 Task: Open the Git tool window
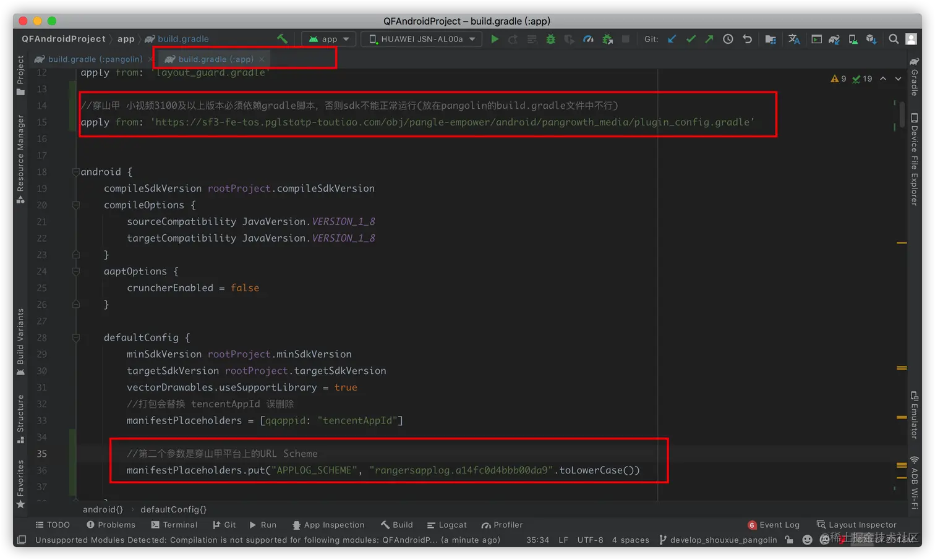click(224, 525)
